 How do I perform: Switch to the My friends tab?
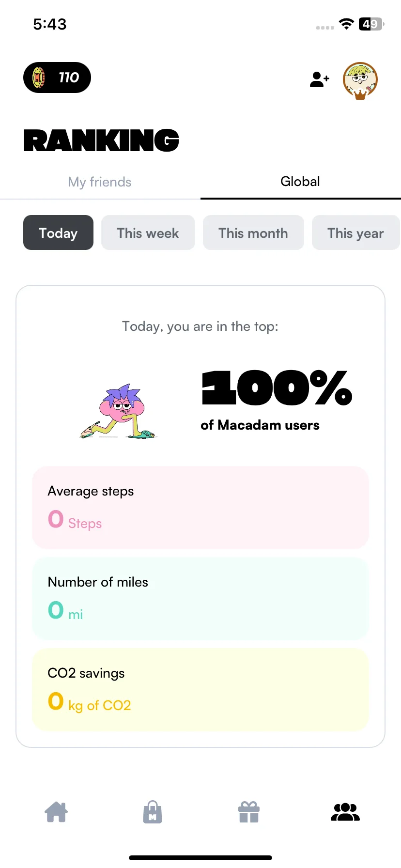[x=100, y=182]
